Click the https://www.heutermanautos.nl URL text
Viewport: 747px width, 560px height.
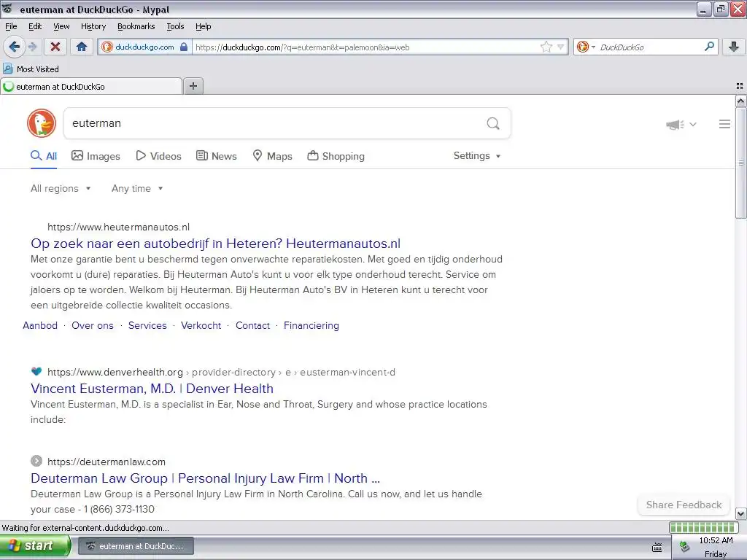point(119,227)
